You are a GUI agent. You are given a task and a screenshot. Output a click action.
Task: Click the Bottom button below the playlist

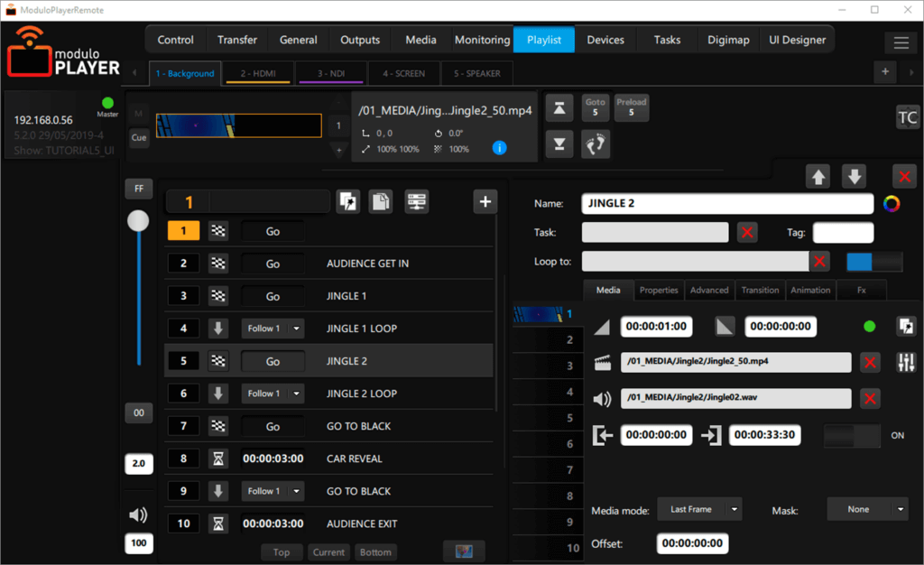(375, 551)
